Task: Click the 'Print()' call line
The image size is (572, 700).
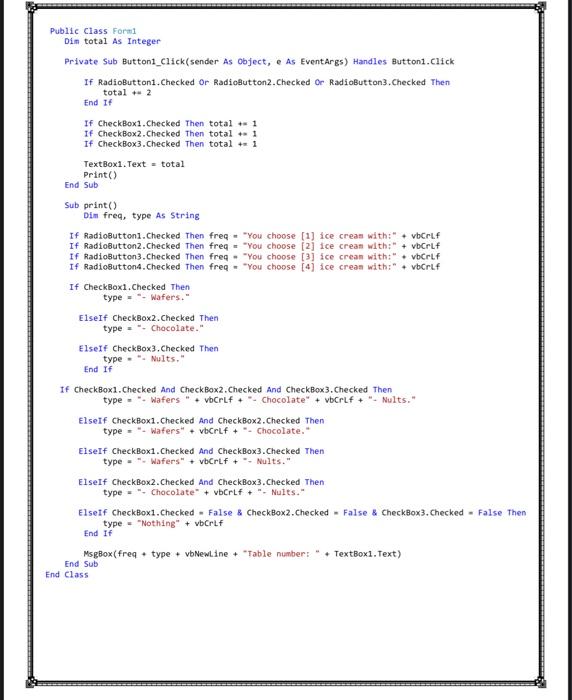Action: tap(100, 175)
